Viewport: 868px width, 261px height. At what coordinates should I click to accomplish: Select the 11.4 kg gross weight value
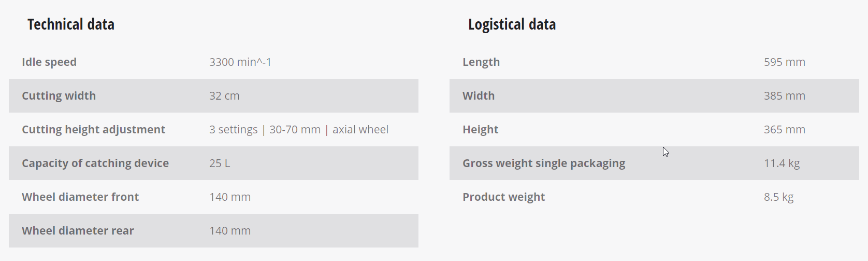coord(782,163)
